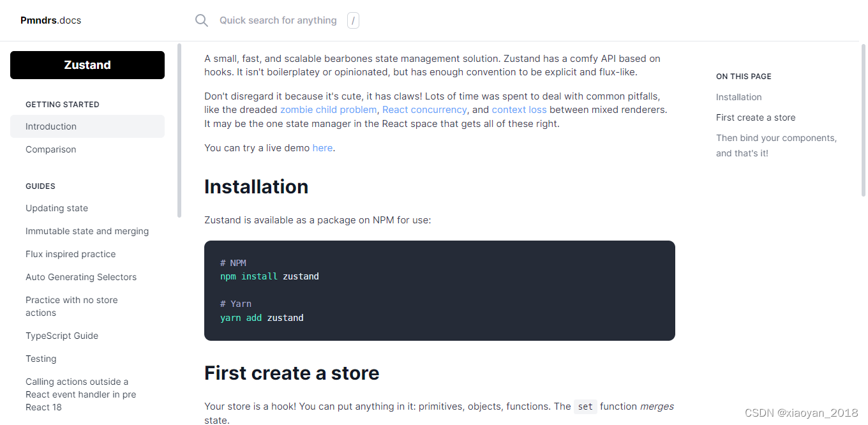Go to Flux inspired practice guide
The image size is (868, 425).
71,254
